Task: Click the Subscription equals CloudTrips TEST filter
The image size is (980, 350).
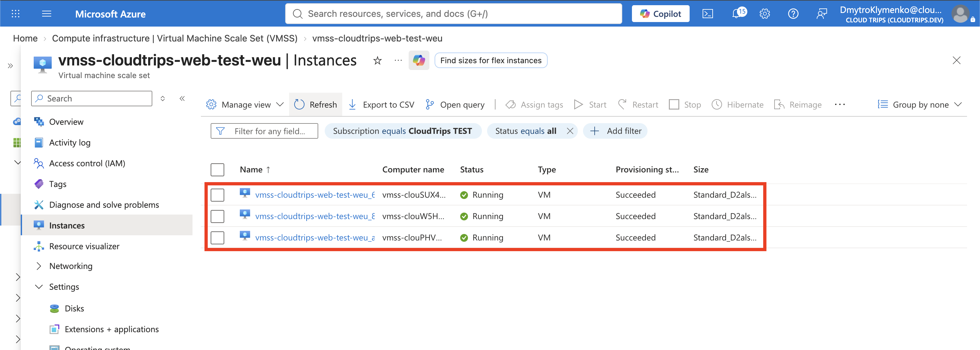Action: 403,131
